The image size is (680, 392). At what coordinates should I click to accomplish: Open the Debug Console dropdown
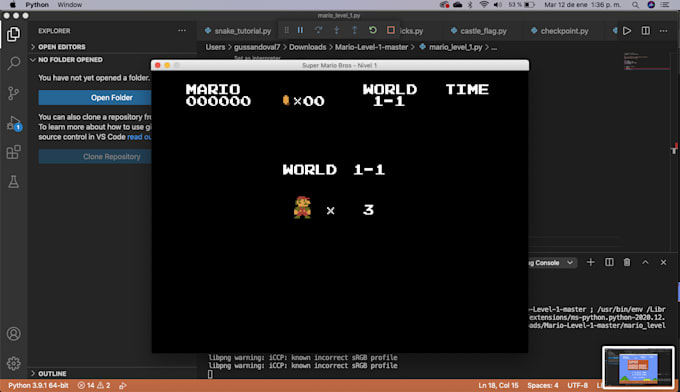click(x=552, y=263)
